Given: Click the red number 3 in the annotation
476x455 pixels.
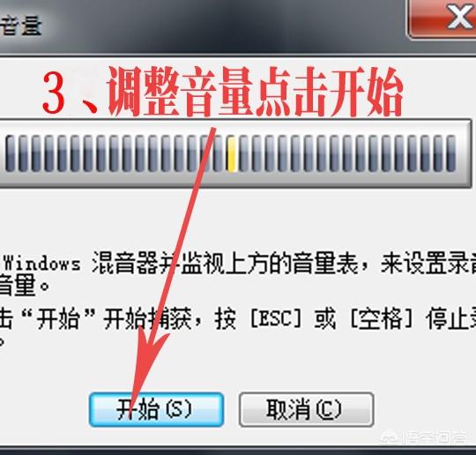Looking at the screenshot, I should [54, 93].
